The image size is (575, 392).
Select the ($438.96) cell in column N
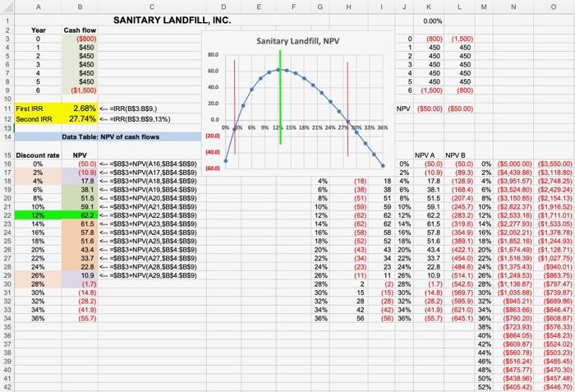513,378
